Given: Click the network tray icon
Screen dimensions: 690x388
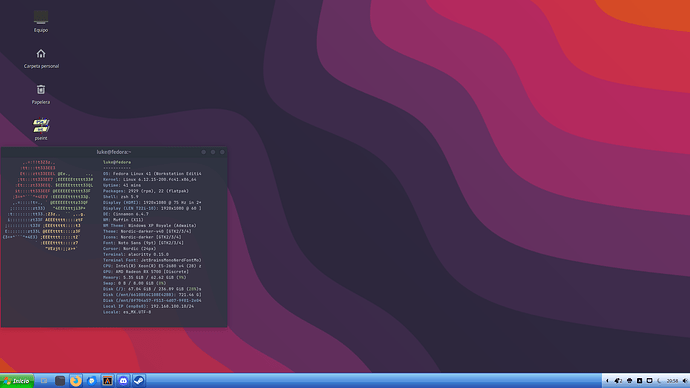Looking at the screenshot, I should click(629, 381).
